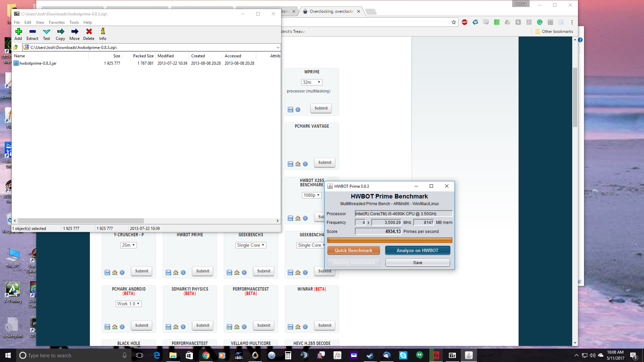Open the 7-Zip Favorites menu
644x362 pixels.
click(x=57, y=22)
